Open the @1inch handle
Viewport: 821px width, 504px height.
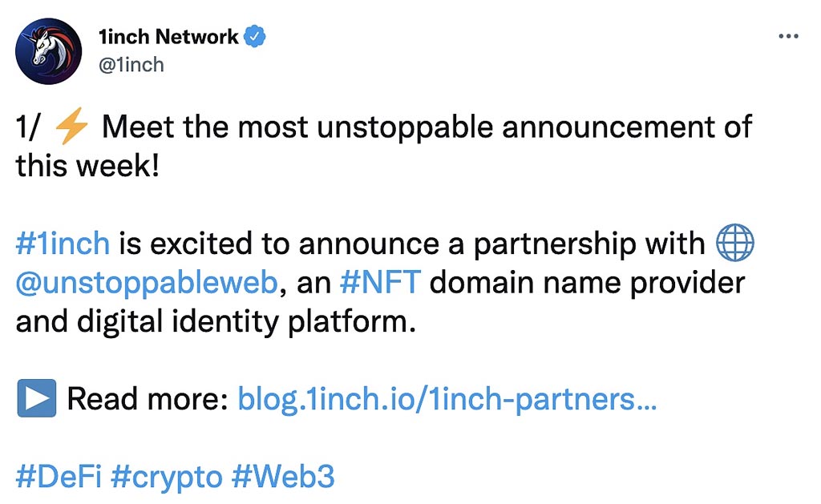[x=131, y=65]
